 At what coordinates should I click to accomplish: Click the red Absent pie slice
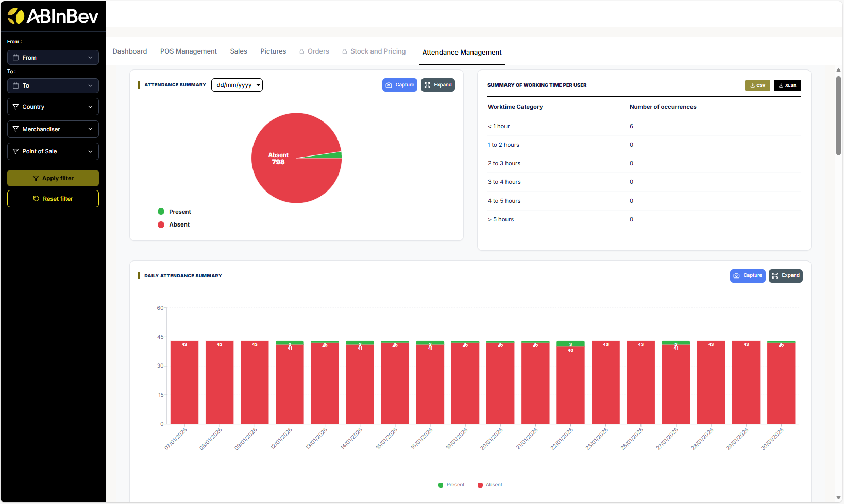tap(289, 180)
